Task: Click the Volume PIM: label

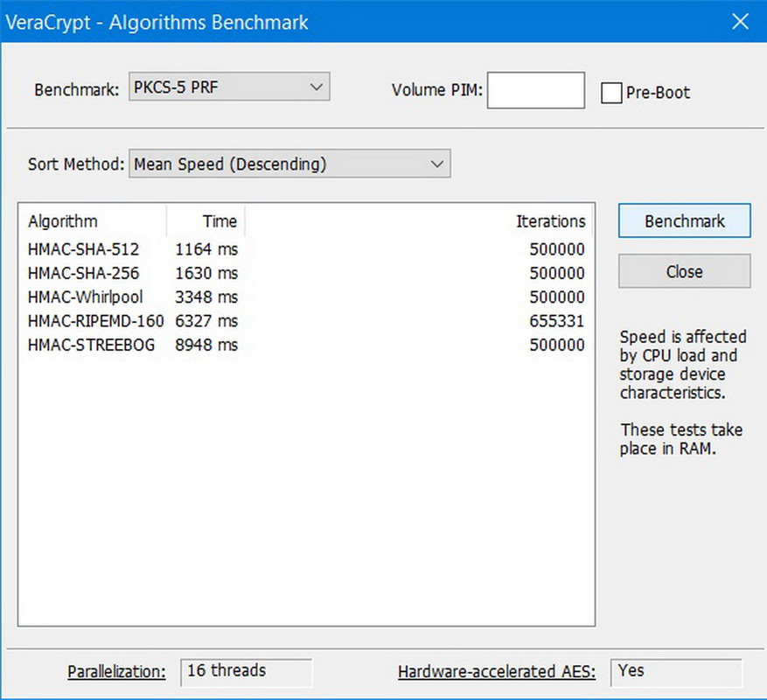Action: (436, 90)
